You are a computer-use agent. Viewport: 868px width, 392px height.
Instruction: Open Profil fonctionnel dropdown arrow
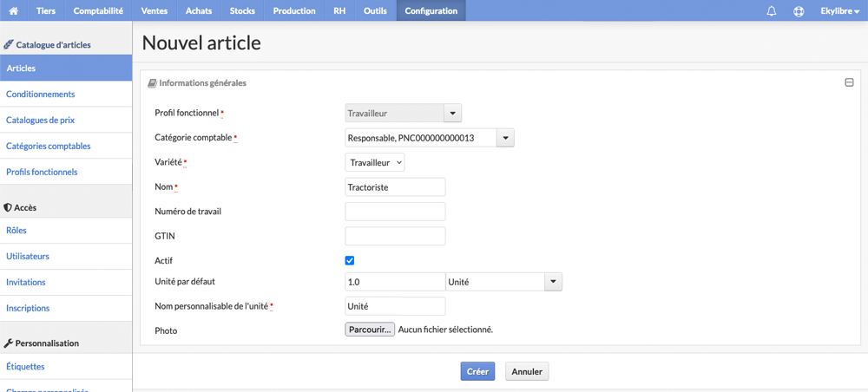pos(452,114)
